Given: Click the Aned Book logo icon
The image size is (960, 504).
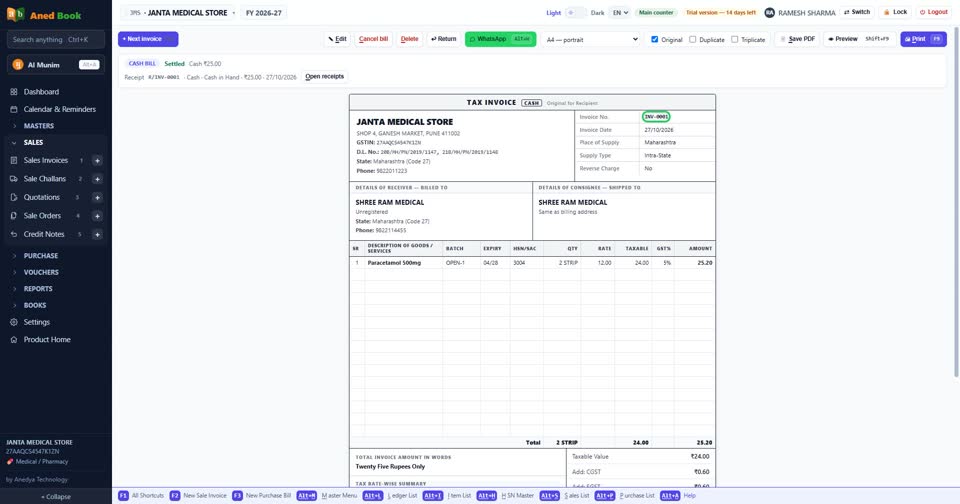Looking at the screenshot, I should point(16,14).
